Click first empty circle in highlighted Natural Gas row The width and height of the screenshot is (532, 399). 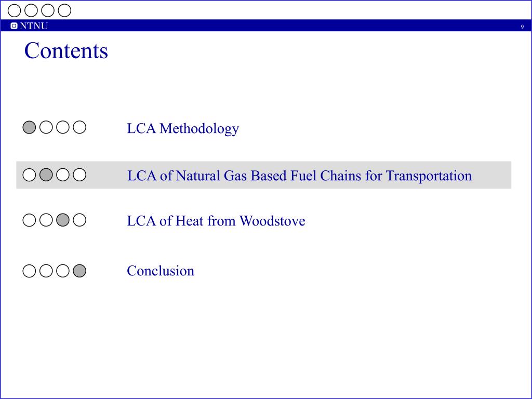point(29,175)
